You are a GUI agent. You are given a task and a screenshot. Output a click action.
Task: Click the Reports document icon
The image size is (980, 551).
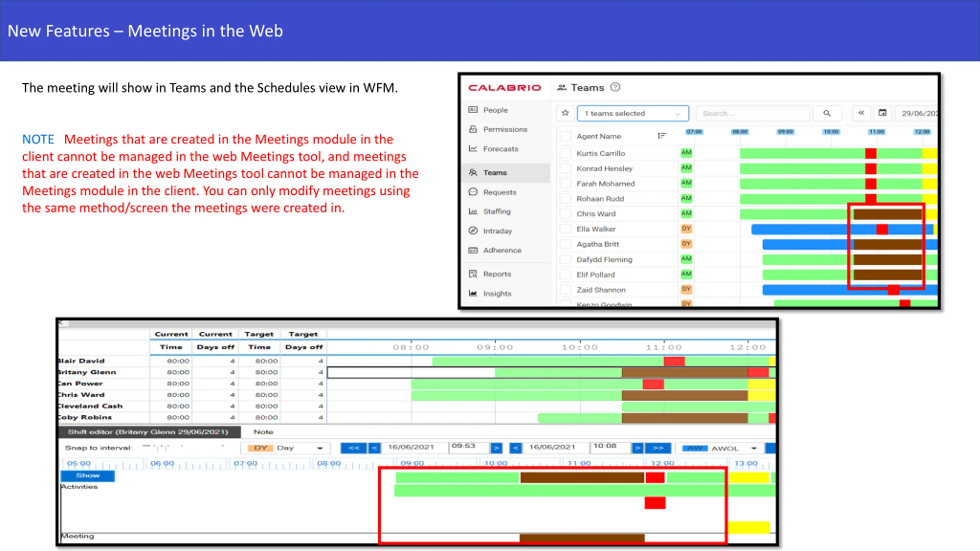[x=473, y=274]
